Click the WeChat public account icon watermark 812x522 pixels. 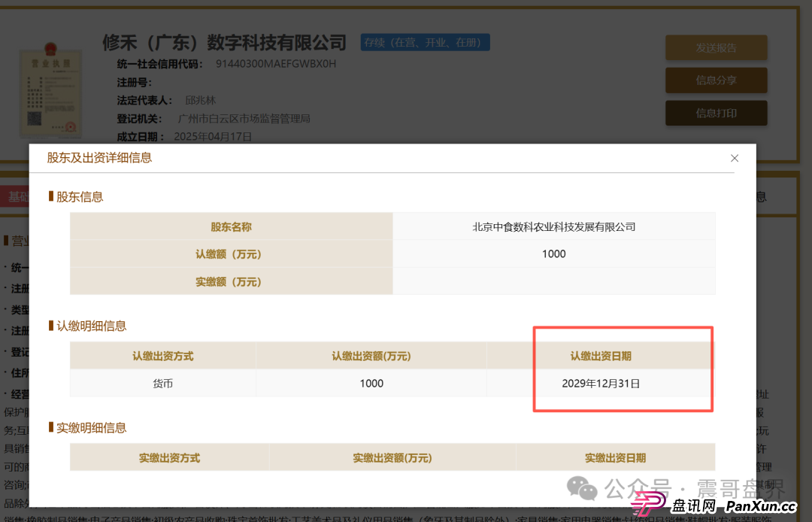pyautogui.click(x=581, y=489)
